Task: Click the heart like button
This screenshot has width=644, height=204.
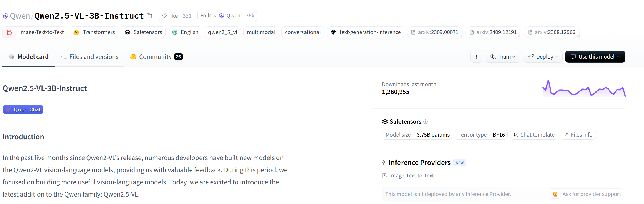Action: [x=170, y=16]
